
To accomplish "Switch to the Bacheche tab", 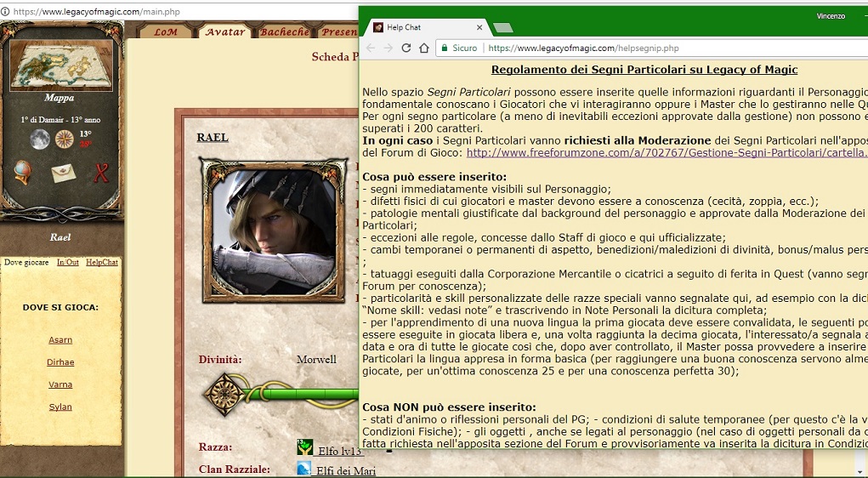I will [284, 32].
